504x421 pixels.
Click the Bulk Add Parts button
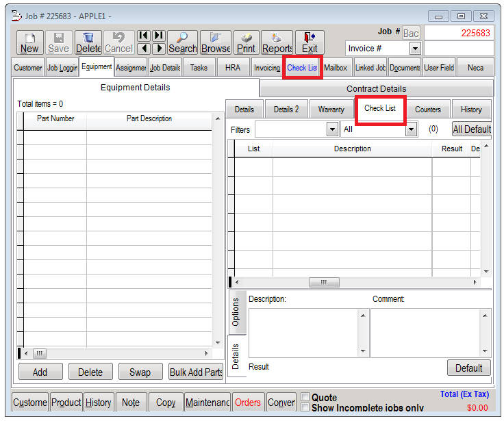click(196, 372)
